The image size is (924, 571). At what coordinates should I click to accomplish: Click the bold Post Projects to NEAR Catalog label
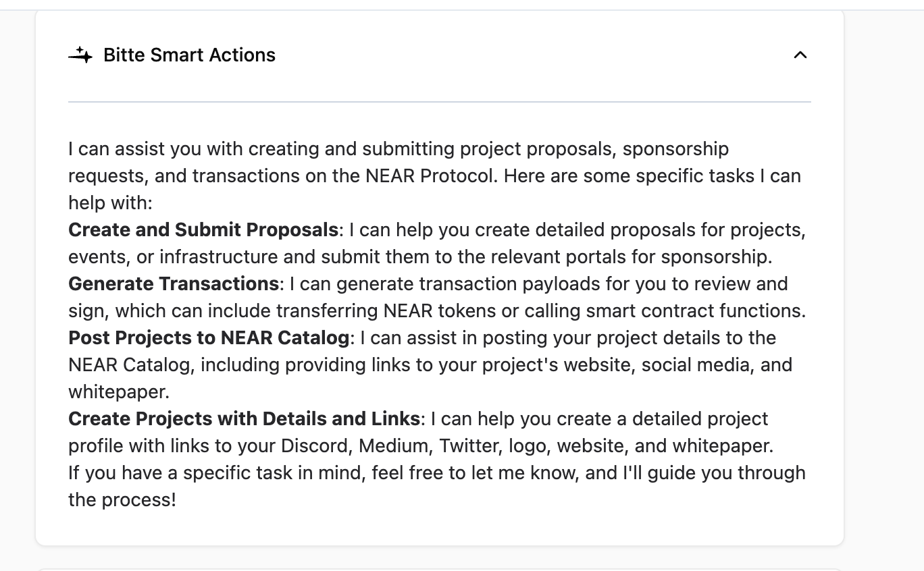pos(209,338)
